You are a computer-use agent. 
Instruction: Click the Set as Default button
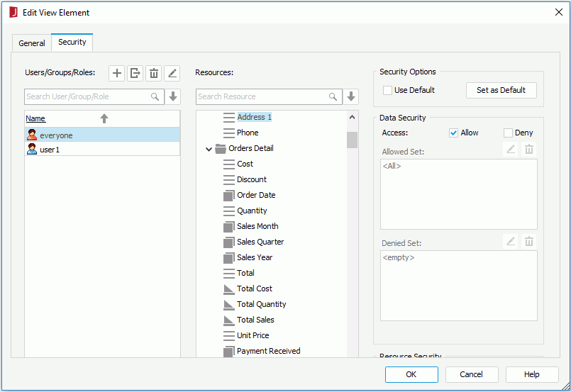(501, 90)
